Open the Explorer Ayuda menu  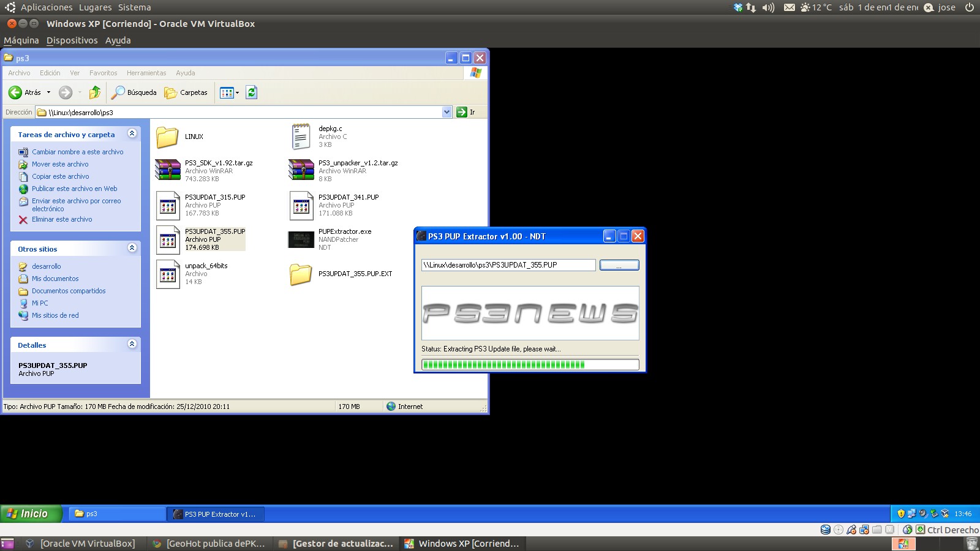click(x=186, y=73)
